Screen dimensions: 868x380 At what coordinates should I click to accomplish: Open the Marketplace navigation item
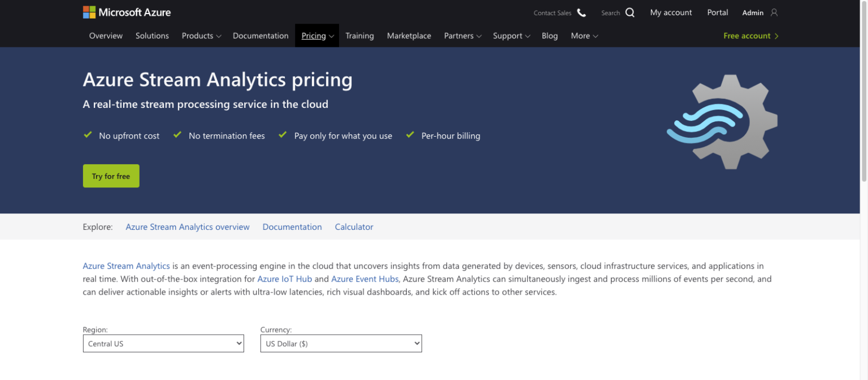click(409, 36)
